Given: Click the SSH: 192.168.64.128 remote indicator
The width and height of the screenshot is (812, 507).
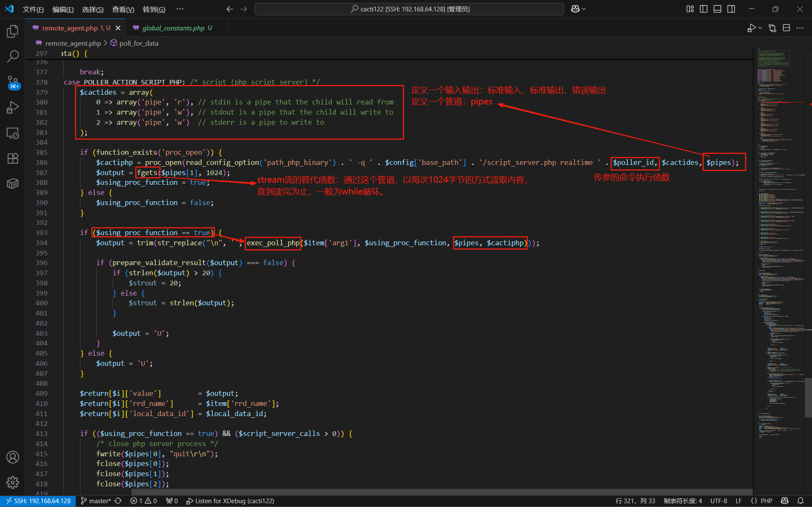Looking at the screenshot, I should (x=38, y=501).
